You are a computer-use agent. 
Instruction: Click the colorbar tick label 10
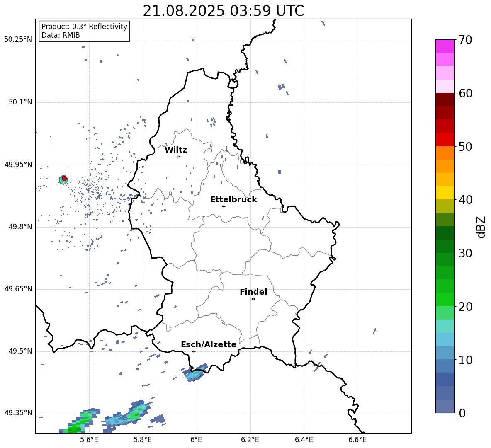point(465,360)
